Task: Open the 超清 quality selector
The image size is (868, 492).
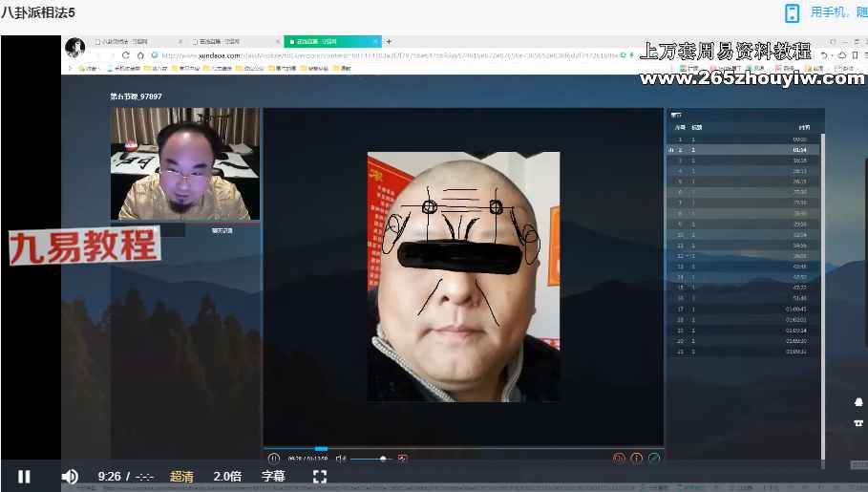Action: pyautogui.click(x=181, y=477)
